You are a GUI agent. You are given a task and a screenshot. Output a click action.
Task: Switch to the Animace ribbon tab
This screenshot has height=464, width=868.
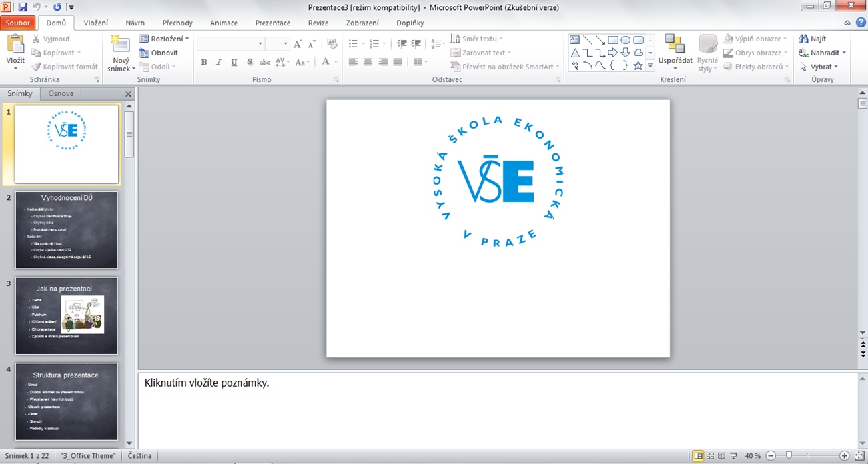coord(224,23)
